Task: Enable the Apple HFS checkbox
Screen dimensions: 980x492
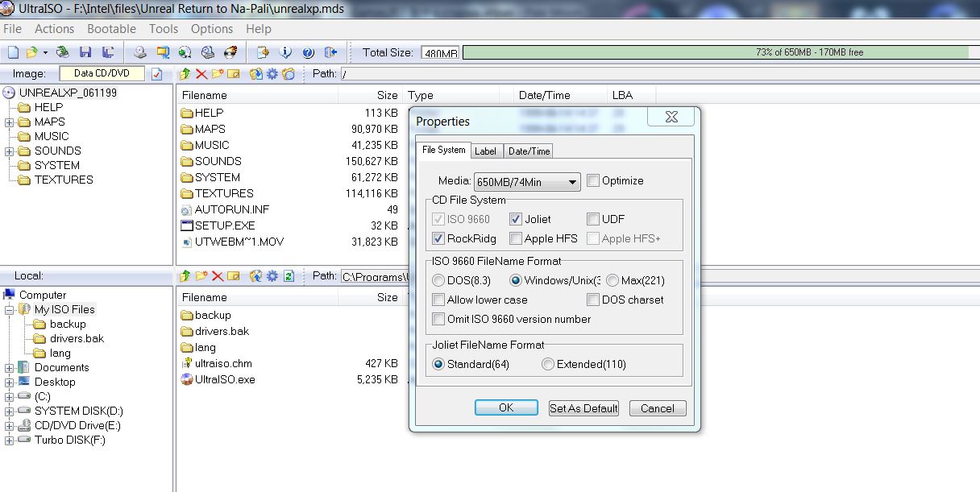Action: (x=516, y=238)
